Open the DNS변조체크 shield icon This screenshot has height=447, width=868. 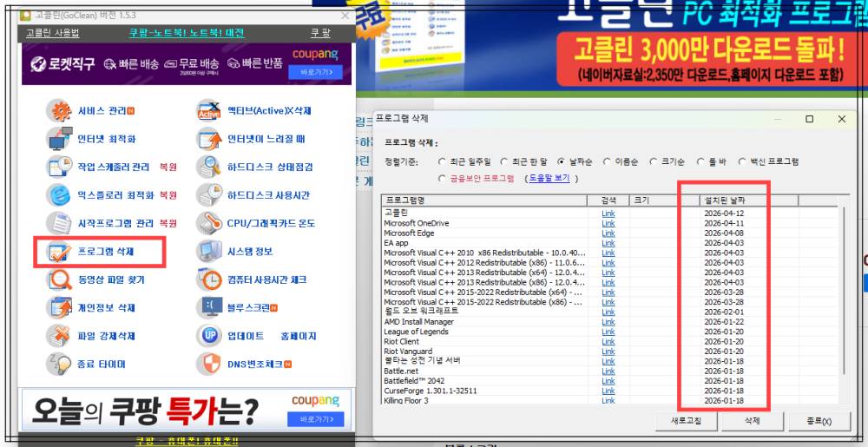point(208,364)
